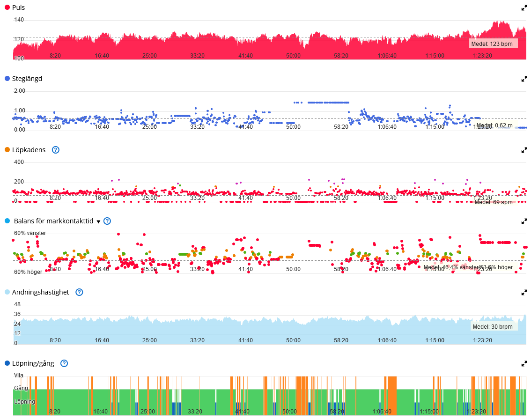The width and height of the screenshot is (531, 420).
Task: Expand the Löpkadens chart to fullscreen
Action: 524,150
